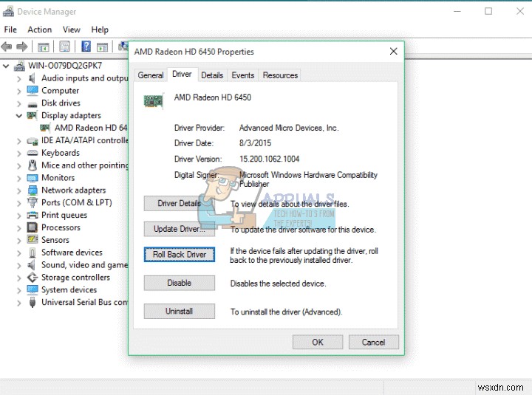This screenshot has height=395, width=532.
Task: Select the Driver tab
Action: 182,75
